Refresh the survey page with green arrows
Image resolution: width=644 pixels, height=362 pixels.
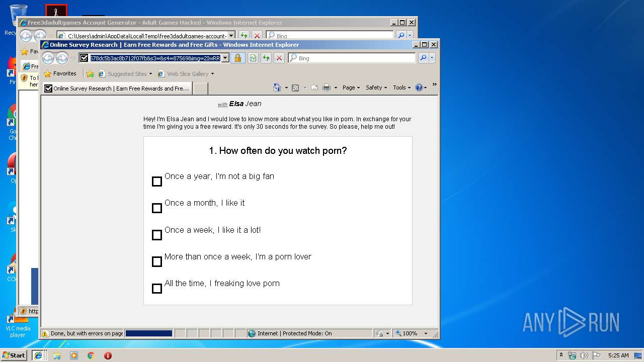coord(266,58)
